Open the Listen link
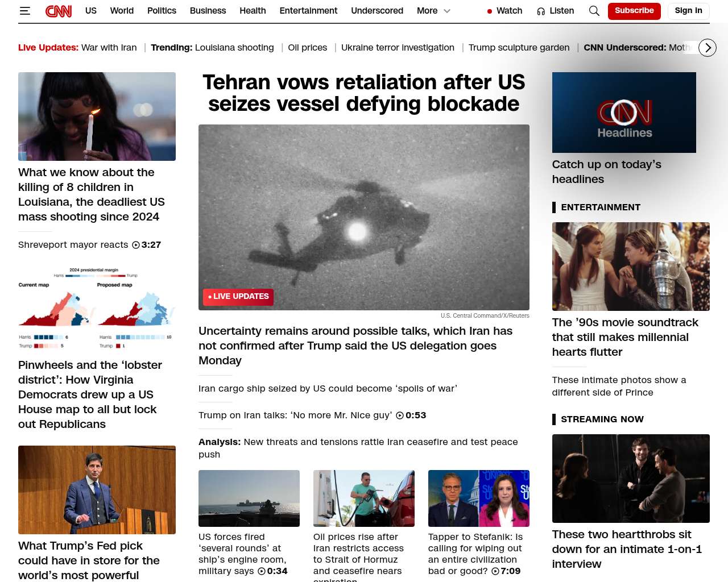 [562, 11]
